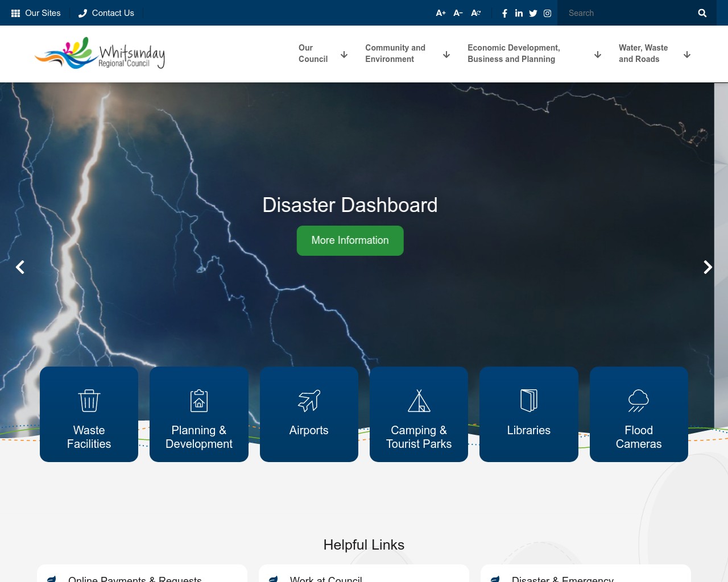Open the Our Sites menu
Image resolution: width=728 pixels, height=582 pixels.
pyautogui.click(x=36, y=13)
